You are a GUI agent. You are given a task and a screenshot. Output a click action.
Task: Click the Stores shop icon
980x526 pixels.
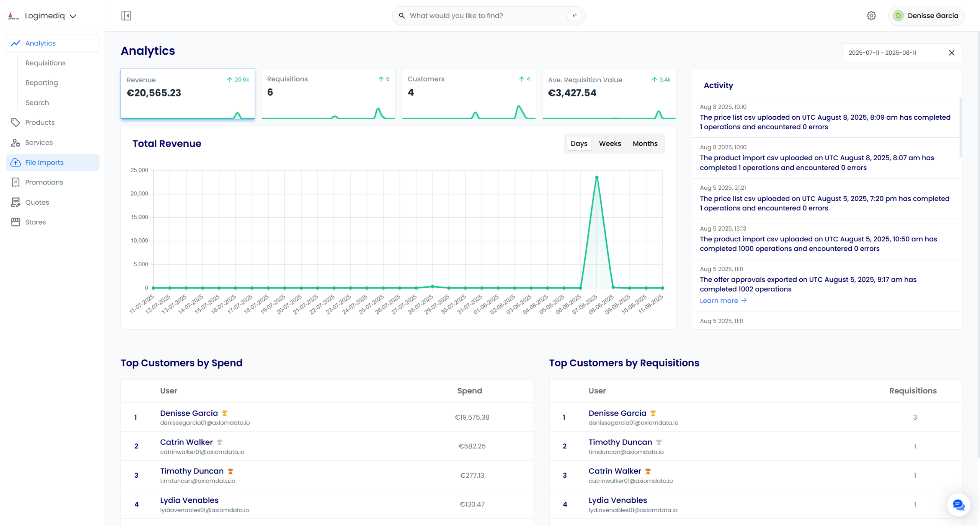(15, 222)
